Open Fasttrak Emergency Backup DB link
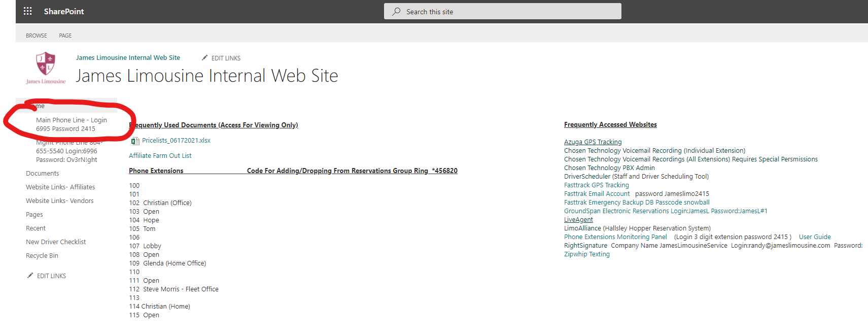 [637, 203]
